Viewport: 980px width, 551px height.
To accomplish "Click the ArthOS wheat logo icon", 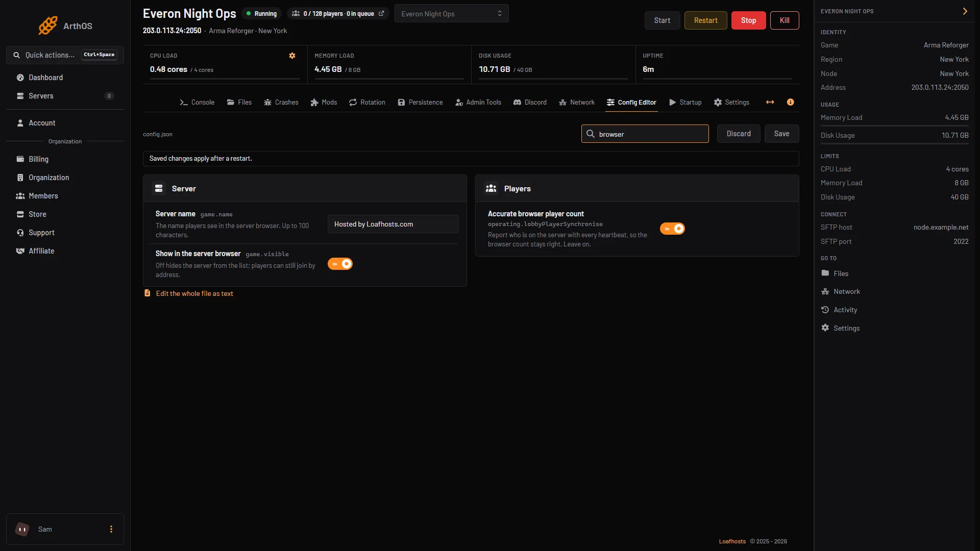I will [48, 26].
